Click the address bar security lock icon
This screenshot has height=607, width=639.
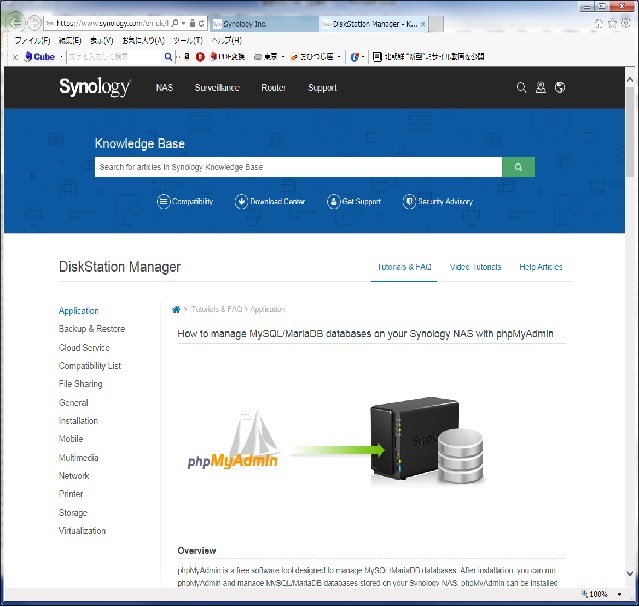192,23
